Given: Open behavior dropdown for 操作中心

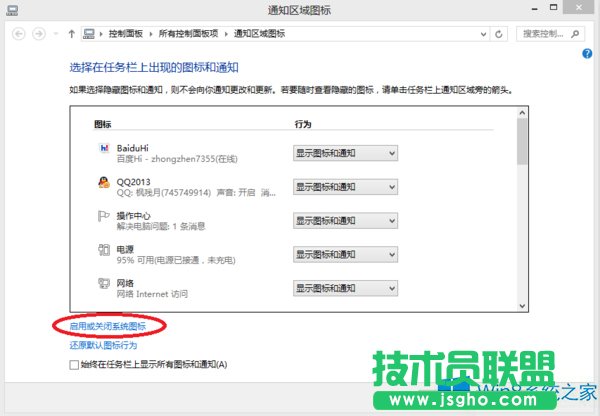Looking at the screenshot, I should coord(345,221).
